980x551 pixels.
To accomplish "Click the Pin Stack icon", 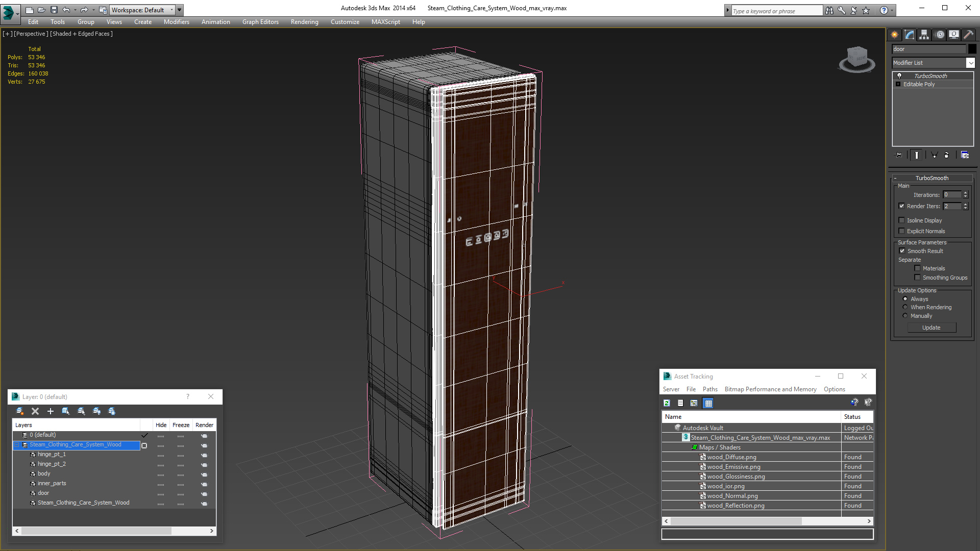I will pos(899,155).
